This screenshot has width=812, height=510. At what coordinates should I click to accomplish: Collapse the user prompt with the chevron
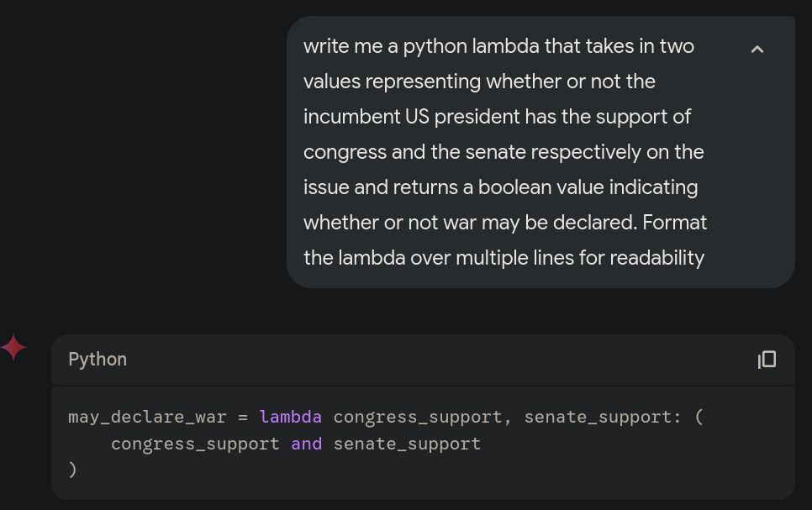coord(757,50)
